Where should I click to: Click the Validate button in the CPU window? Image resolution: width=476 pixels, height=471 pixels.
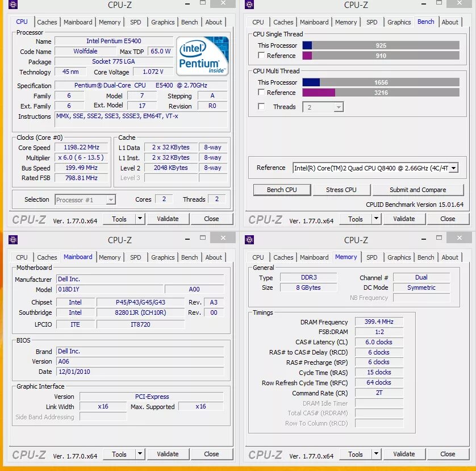168,219
